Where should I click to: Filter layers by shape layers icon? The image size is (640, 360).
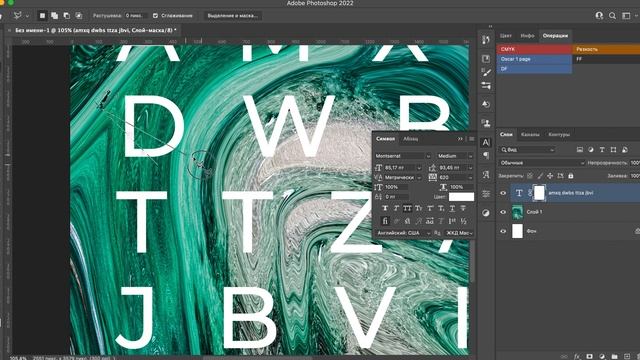click(x=613, y=150)
